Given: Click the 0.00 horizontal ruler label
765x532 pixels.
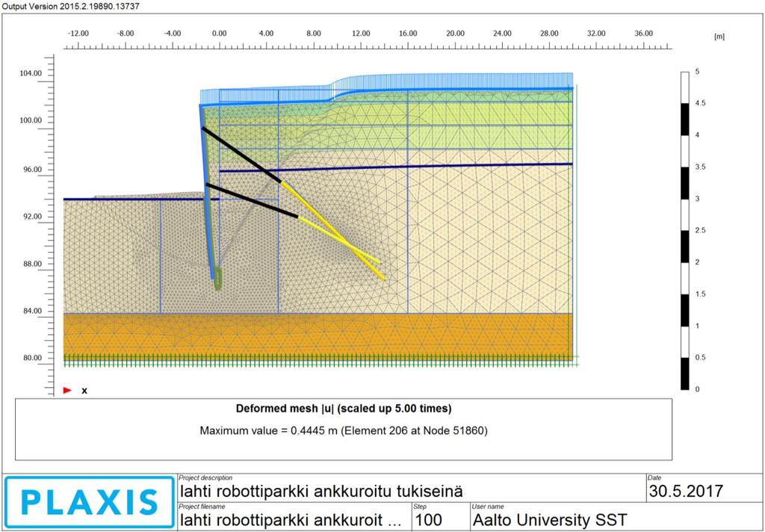Looking at the screenshot, I should [220, 34].
